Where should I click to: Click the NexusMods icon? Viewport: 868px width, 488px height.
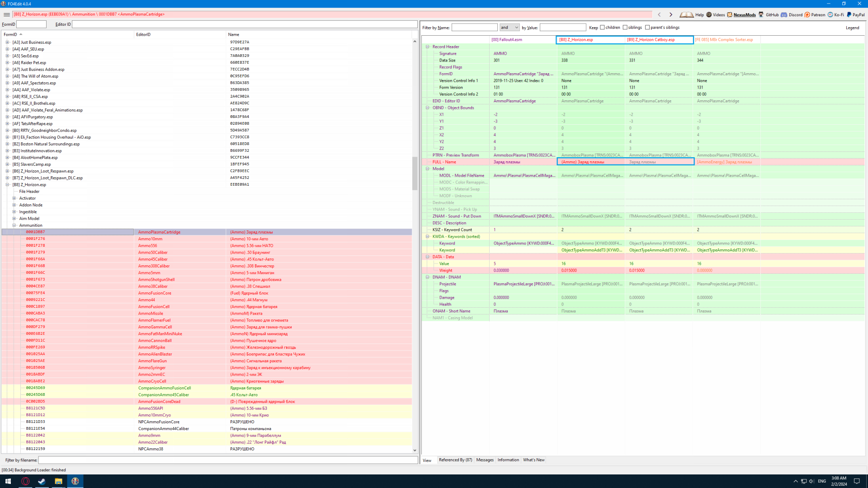[x=730, y=14]
